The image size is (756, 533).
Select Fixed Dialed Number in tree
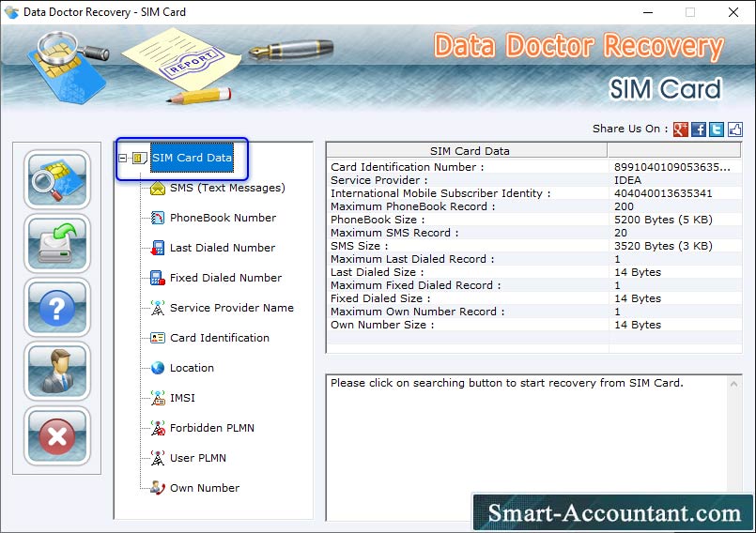pos(225,278)
